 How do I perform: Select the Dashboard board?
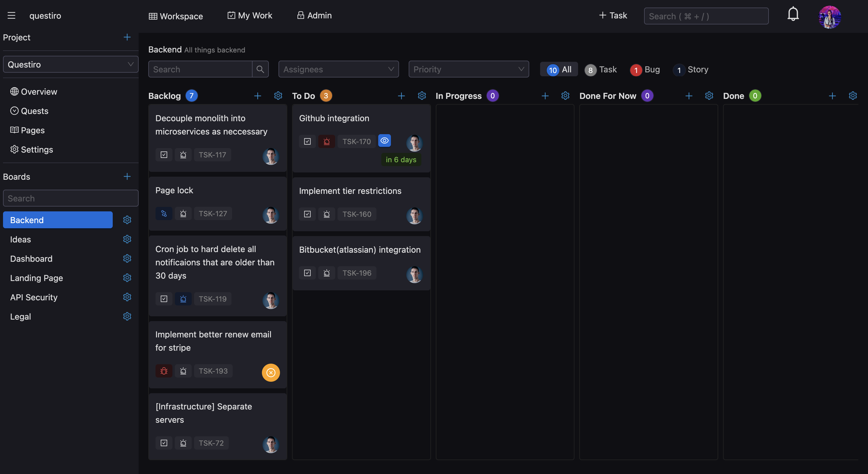[x=58, y=259]
